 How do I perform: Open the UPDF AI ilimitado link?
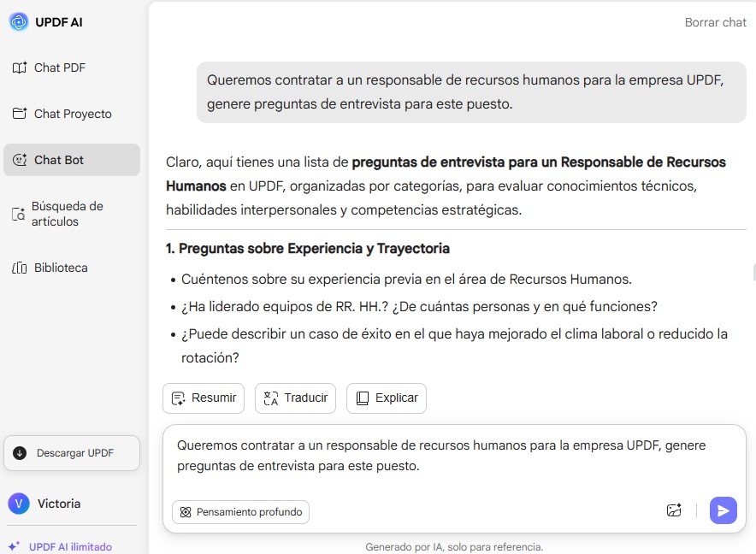coord(70,546)
